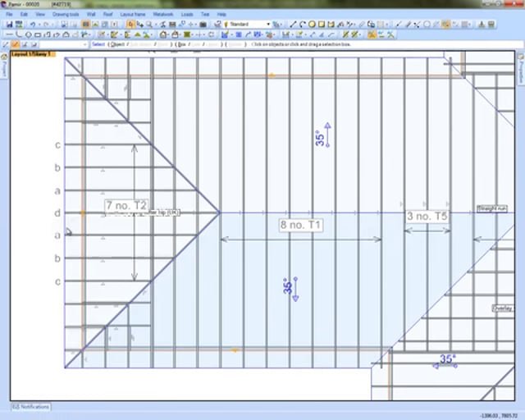
Task: Click the cursor coordinates readout in status bar
Action: (x=499, y=416)
